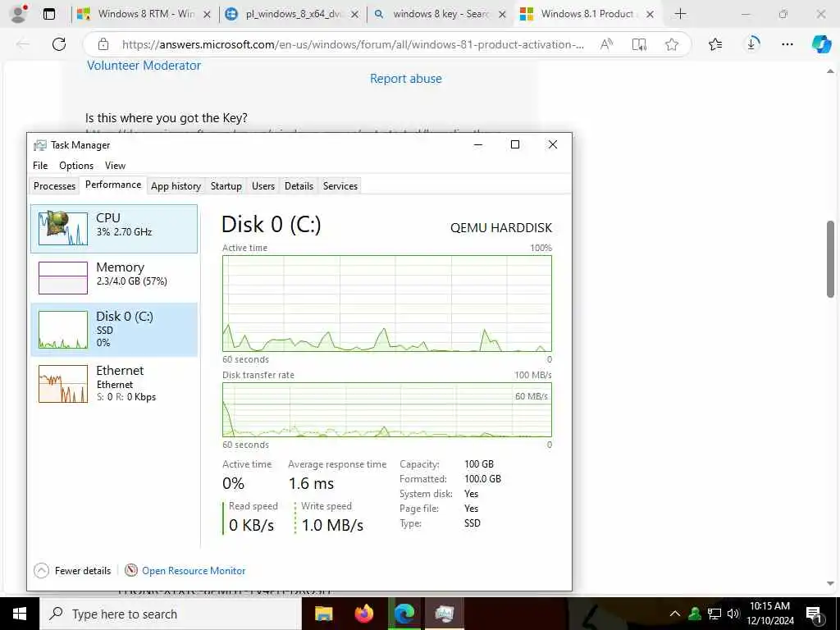Close the Windows 8 RTM tab
The image size is (840, 630).
click(208, 15)
